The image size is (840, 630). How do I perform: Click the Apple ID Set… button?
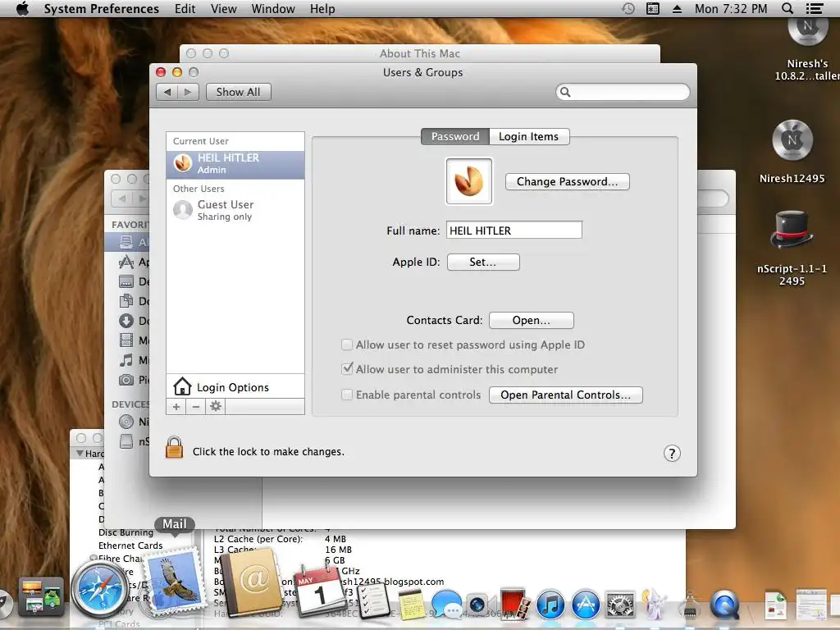click(x=483, y=262)
